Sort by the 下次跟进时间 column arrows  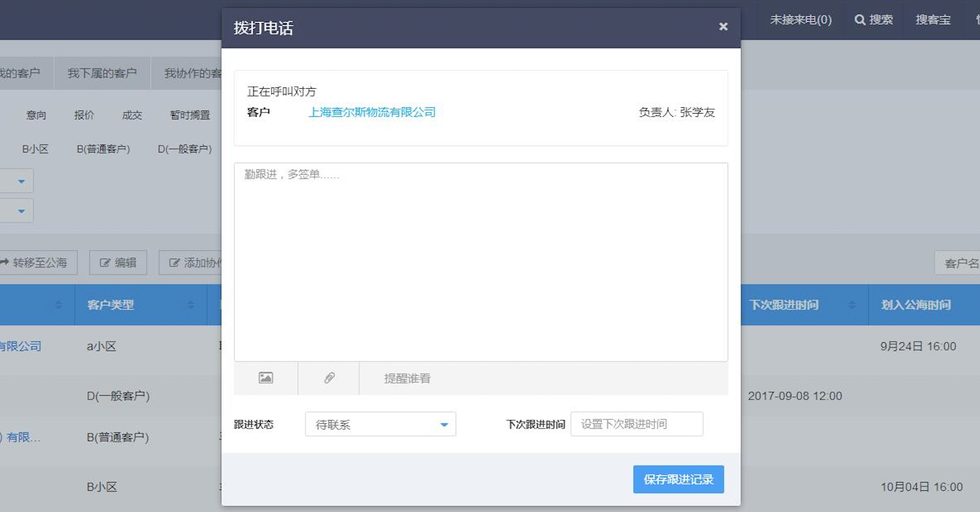(852, 305)
